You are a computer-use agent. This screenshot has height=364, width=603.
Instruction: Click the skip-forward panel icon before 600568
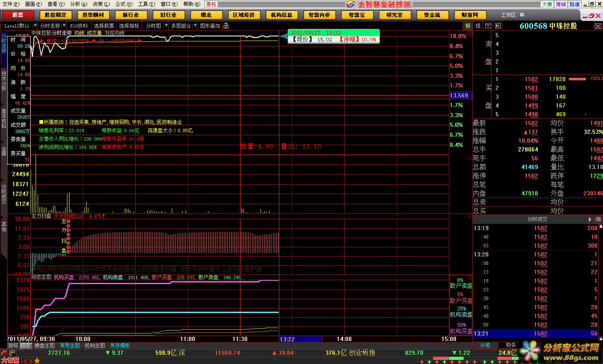point(498,26)
